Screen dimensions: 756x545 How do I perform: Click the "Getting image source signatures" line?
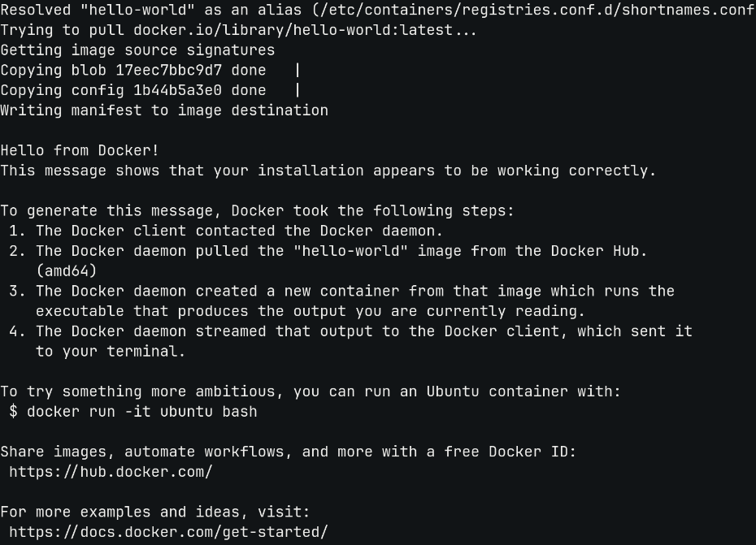click(137, 50)
